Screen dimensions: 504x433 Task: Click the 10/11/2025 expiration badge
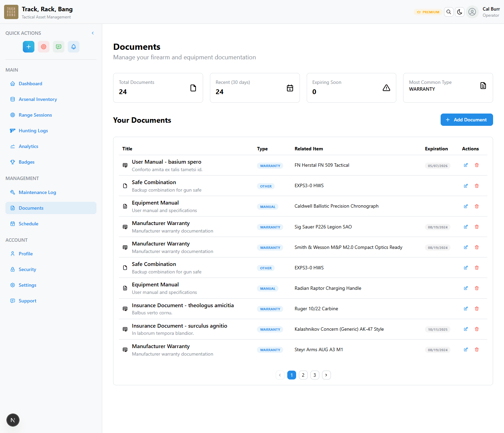tap(438, 329)
